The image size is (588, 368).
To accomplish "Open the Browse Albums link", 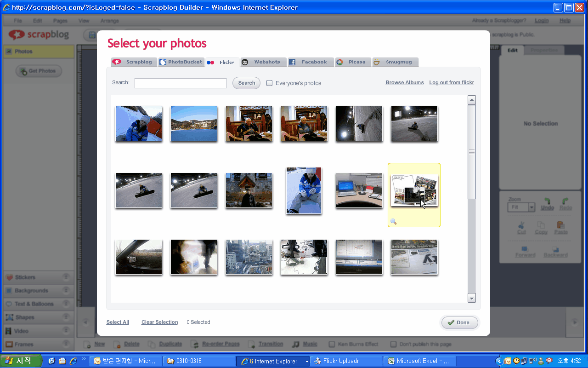I will tap(405, 83).
